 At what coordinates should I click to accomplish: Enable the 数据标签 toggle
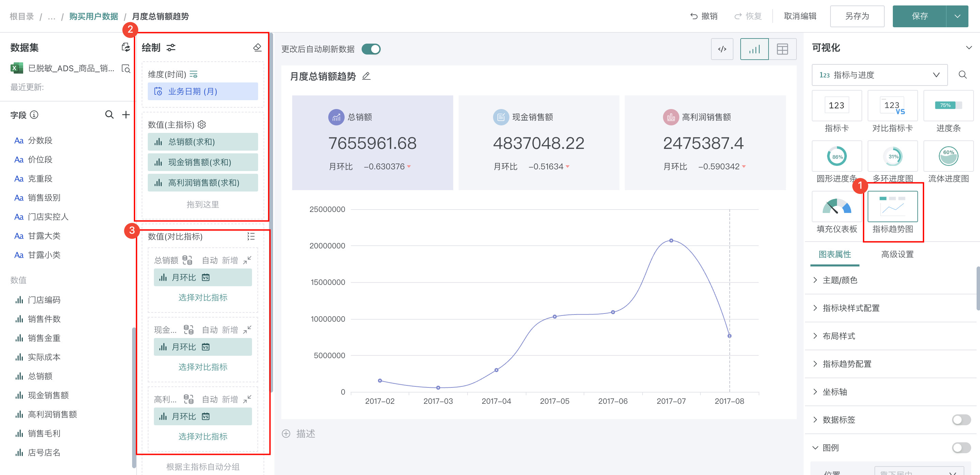[961, 419]
